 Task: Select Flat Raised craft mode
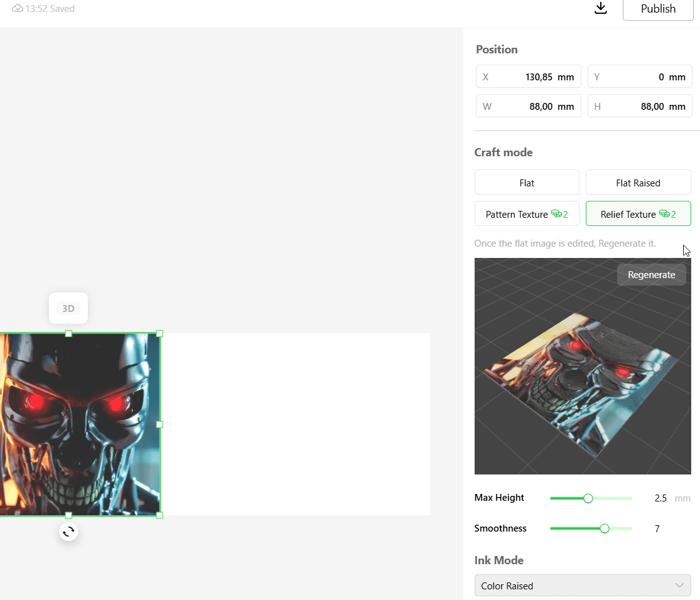[x=638, y=183]
